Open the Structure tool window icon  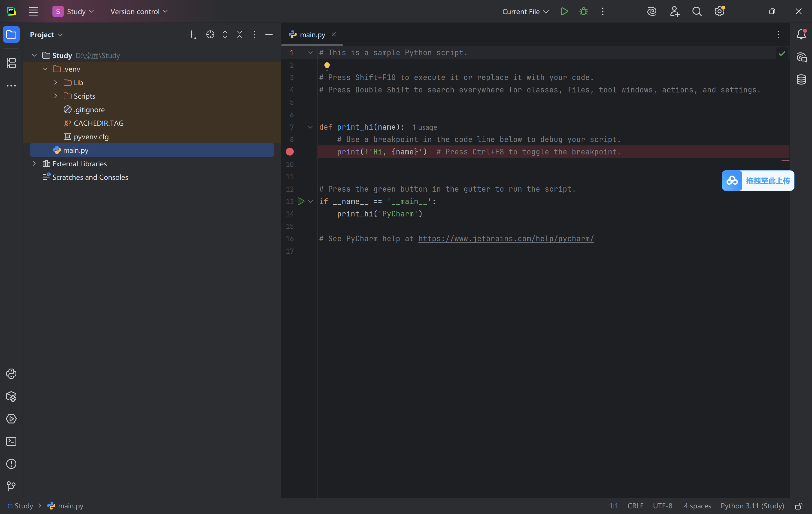11,63
